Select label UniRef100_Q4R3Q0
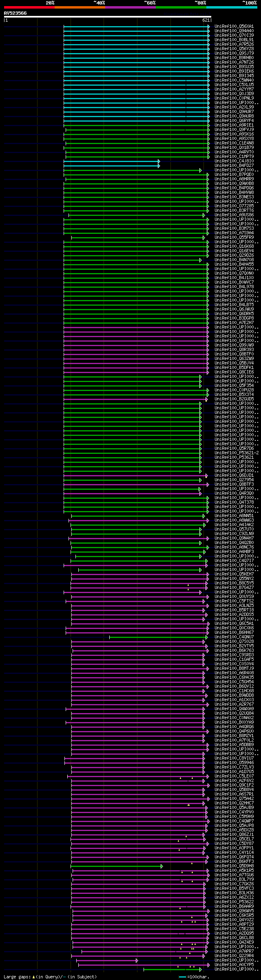261x980 pixels. pos(234,493)
